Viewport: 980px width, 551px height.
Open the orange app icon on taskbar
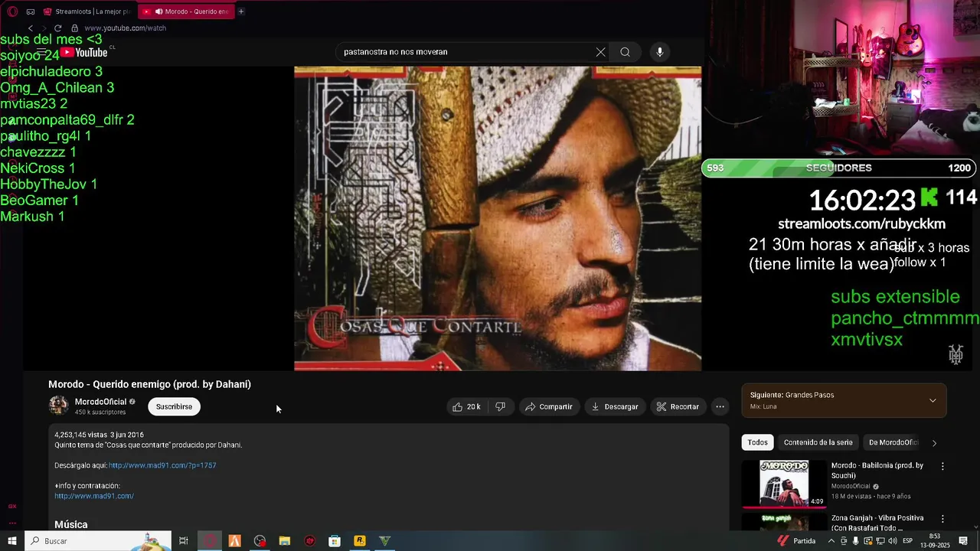234,541
